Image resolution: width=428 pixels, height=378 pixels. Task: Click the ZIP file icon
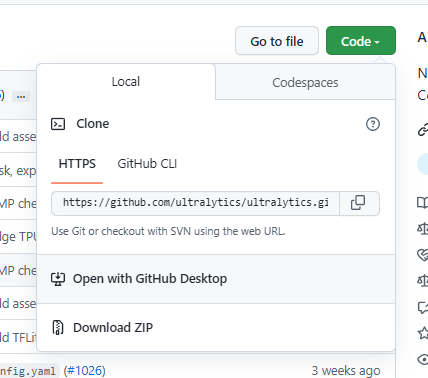coord(58,328)
